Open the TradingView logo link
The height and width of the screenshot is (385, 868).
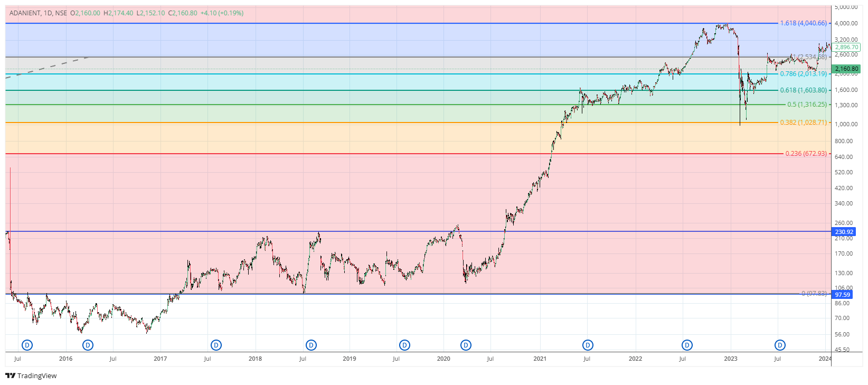click(31, 376)
